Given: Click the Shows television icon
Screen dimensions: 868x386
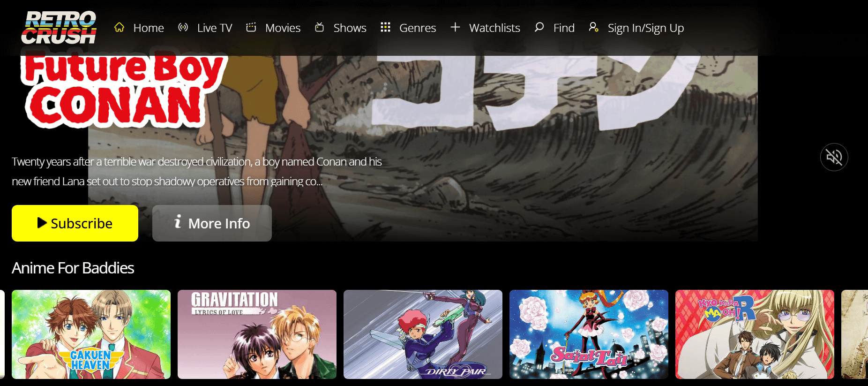Looking at the screenshot, I should pos(320,28).
